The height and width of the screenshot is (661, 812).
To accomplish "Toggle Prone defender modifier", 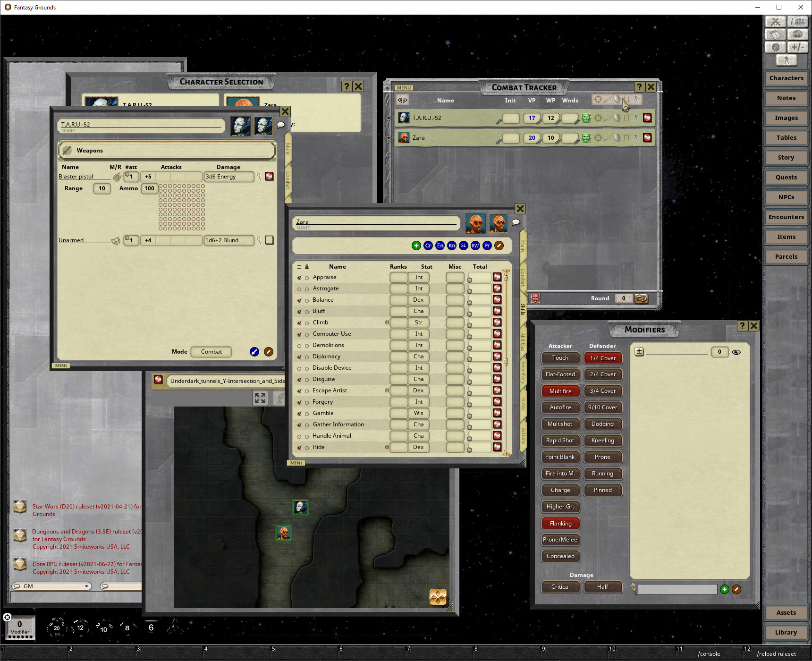I will [603, 457].
